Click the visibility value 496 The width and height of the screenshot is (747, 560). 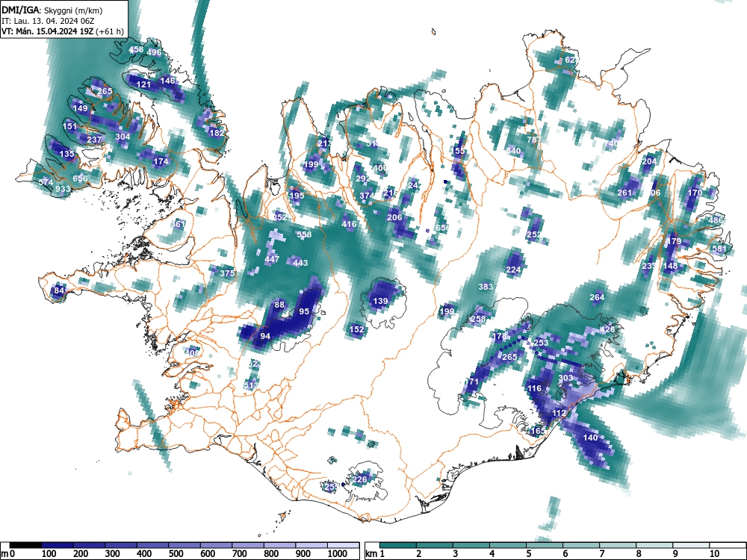pyautogui.click(x=155, y=52)
